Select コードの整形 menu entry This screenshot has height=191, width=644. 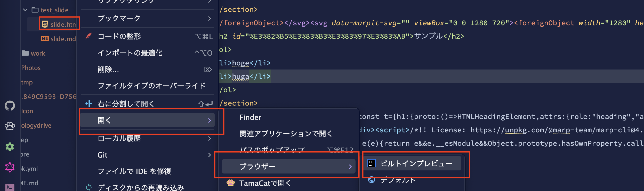point(119,36)
